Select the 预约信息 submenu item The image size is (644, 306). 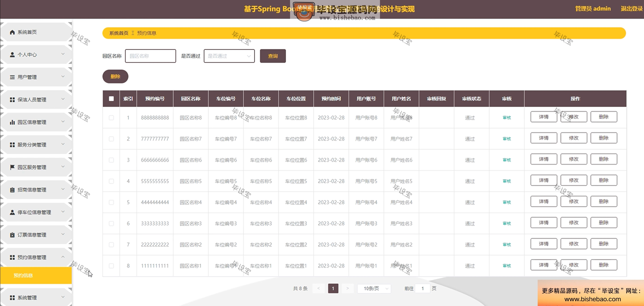tap(36, 275)
